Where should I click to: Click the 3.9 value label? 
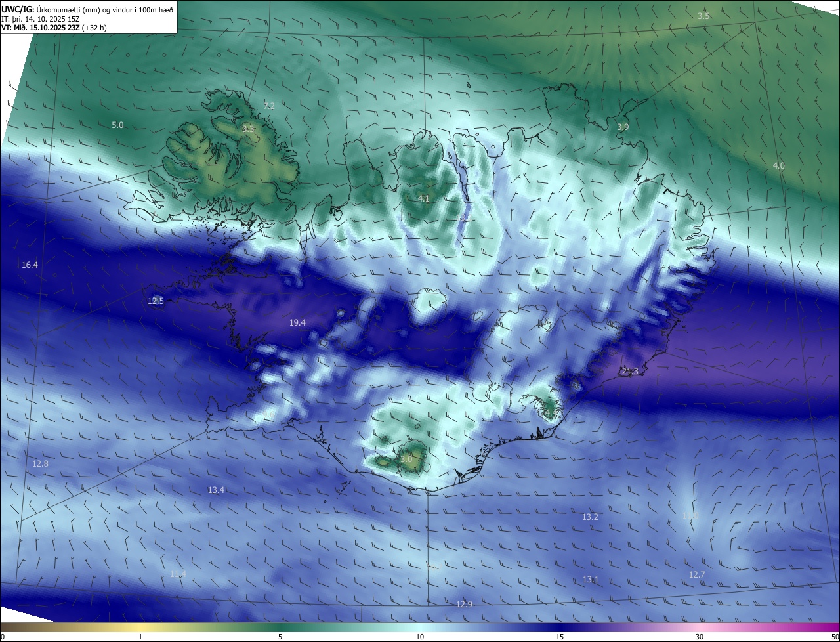[x=623, y=127]
